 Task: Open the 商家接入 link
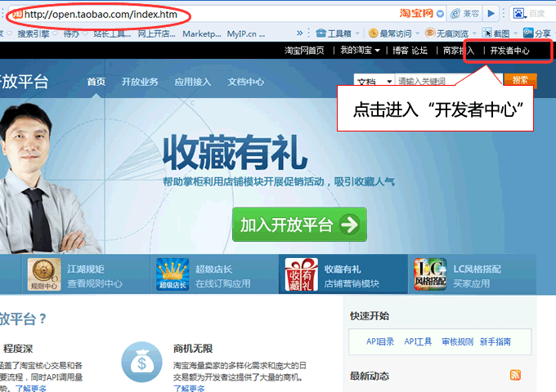pos(459,51)
